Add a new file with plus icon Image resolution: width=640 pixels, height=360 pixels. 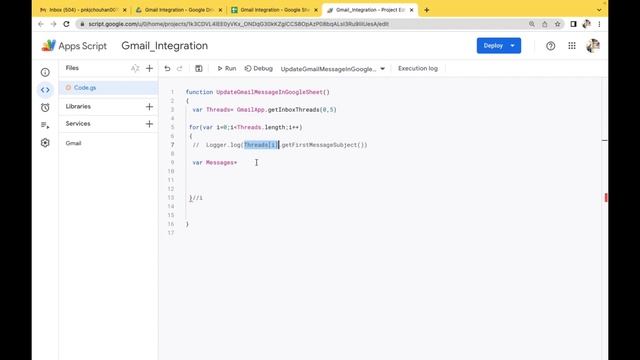pyautogui.click(x=149, y=69)
